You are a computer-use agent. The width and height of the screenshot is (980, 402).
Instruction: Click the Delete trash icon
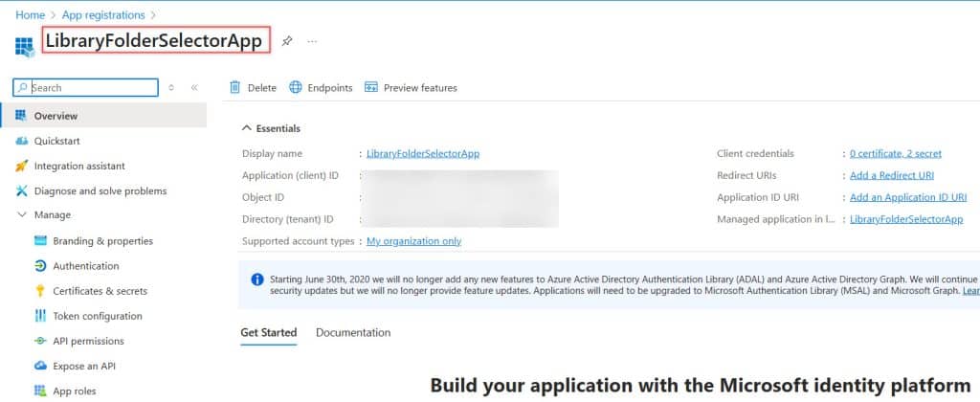(x=235, y=87)
